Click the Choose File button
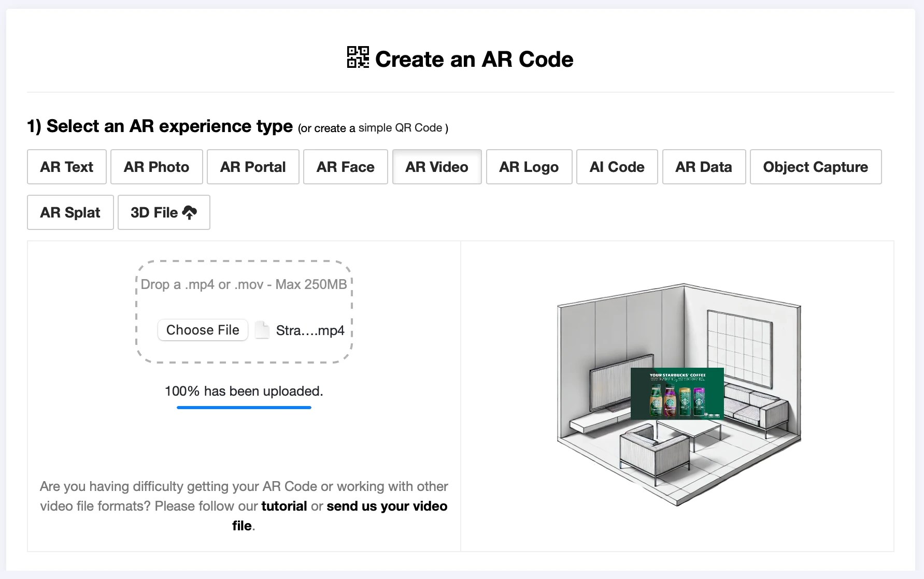924x579 pixels. coord(202,329)
